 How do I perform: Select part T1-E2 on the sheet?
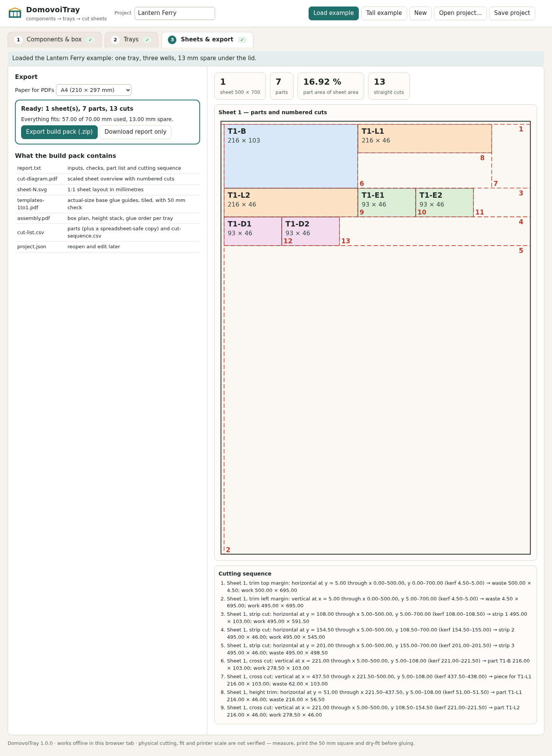[x=445, y=203]
